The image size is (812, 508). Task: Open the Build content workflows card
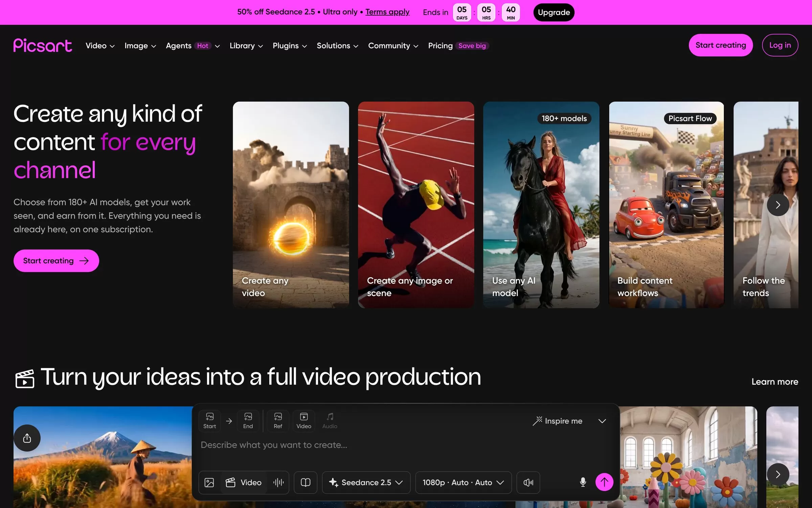[x=667, y=205]
